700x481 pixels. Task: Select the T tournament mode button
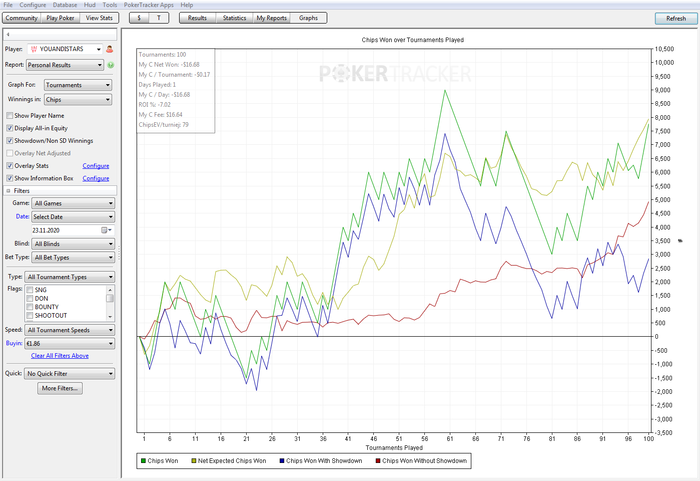point(159,18)
